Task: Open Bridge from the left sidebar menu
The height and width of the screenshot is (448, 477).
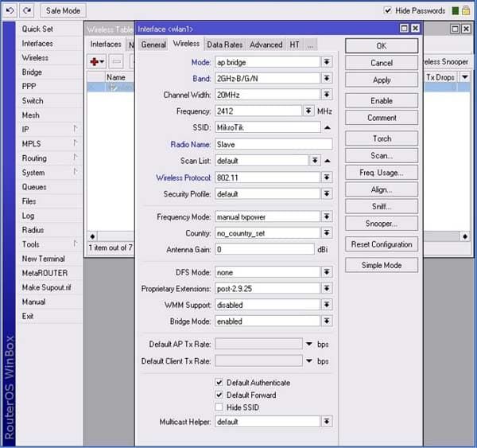Action: [x=32, y=72]
